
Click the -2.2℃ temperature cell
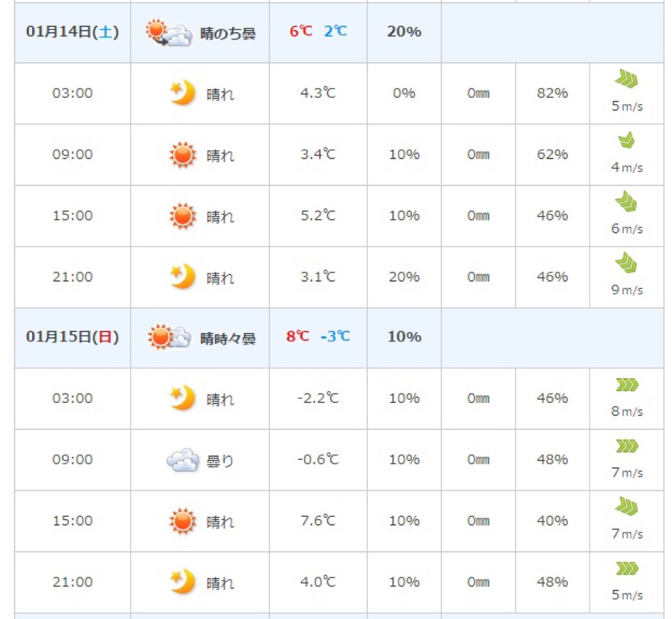(318, 399)
